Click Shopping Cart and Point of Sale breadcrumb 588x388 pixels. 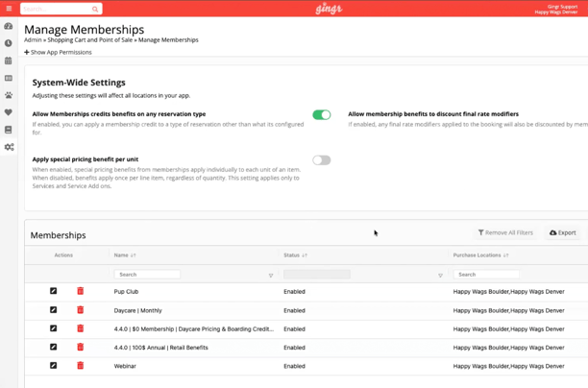[90, 39]
